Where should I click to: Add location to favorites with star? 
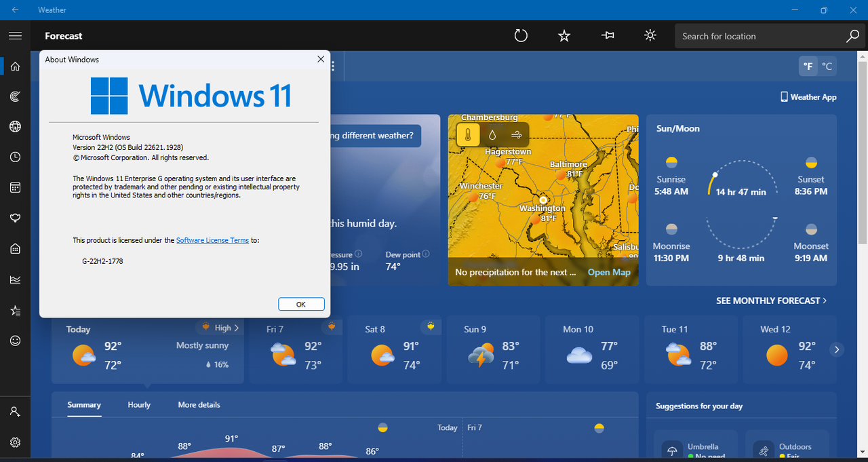coord(564,36)
